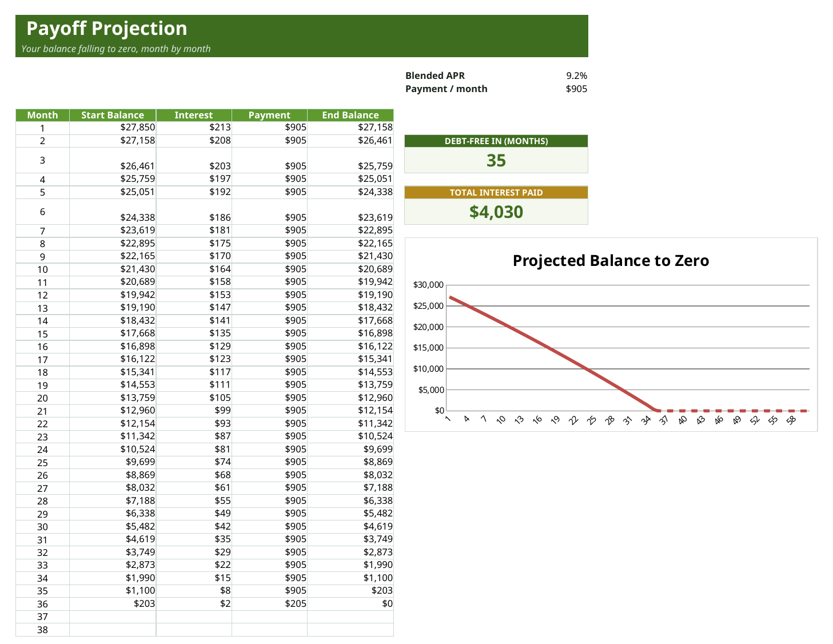
Task: Click interest cell $186
Action: click(x=194, y=212)
